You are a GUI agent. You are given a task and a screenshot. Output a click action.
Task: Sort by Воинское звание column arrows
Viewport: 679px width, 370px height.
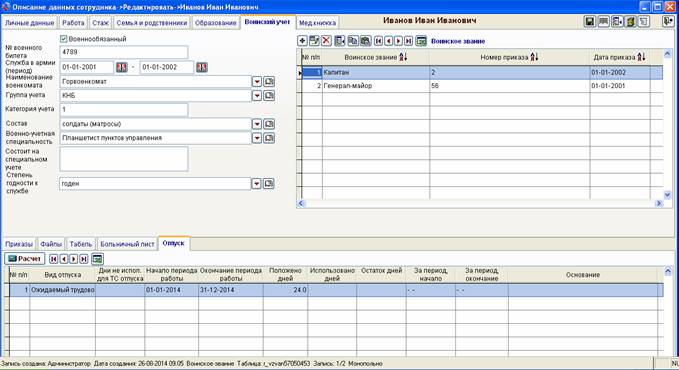[403, 57]
